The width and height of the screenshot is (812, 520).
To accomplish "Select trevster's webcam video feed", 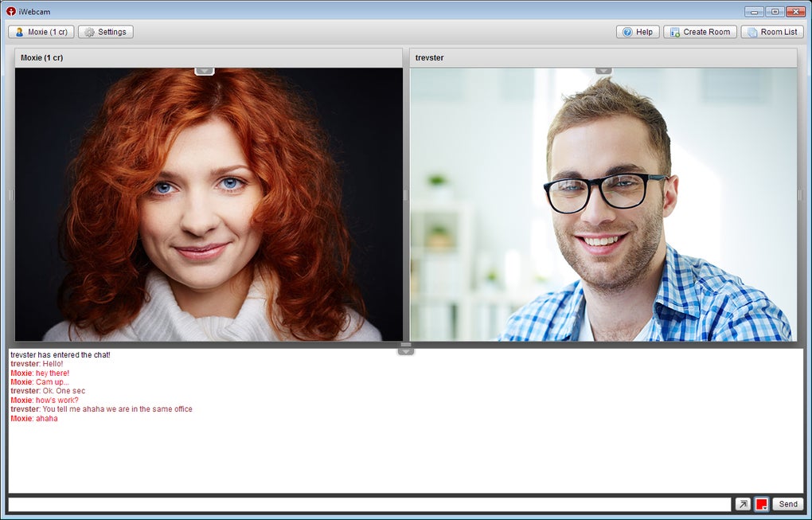I will click(x=603, y=205).
